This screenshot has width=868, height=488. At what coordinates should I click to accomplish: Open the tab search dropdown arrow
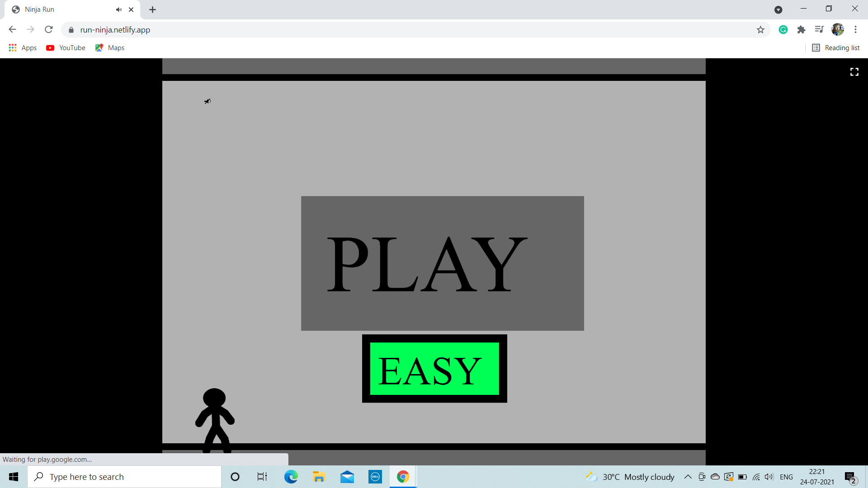coord(778,9)
